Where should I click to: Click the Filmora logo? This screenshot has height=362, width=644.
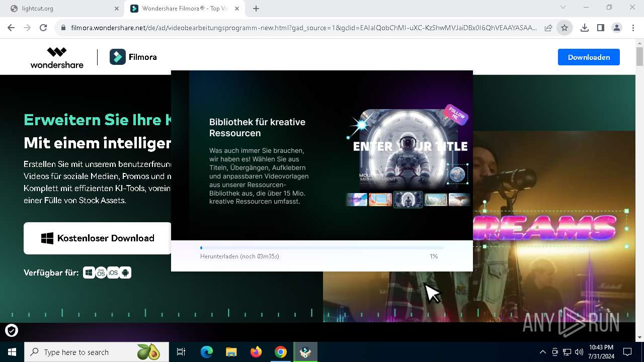pos(133,57)
